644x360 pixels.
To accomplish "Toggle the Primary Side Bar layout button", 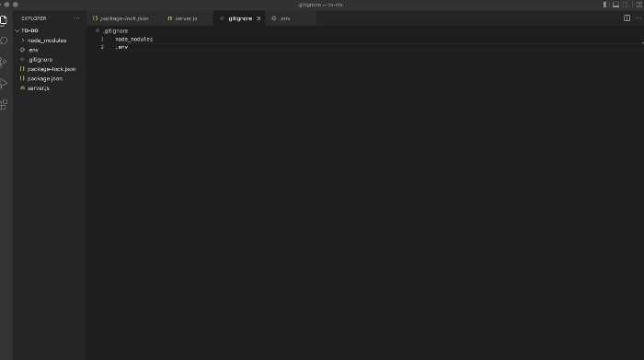I will click(606, 5).
